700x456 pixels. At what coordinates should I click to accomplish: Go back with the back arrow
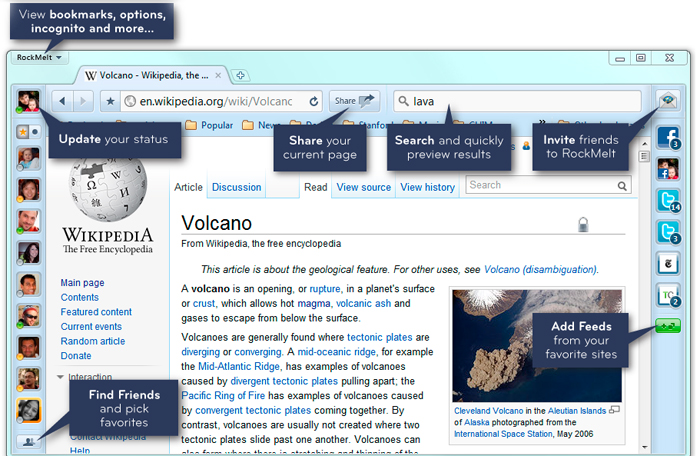pyautogui.click(x=61, y=101)
